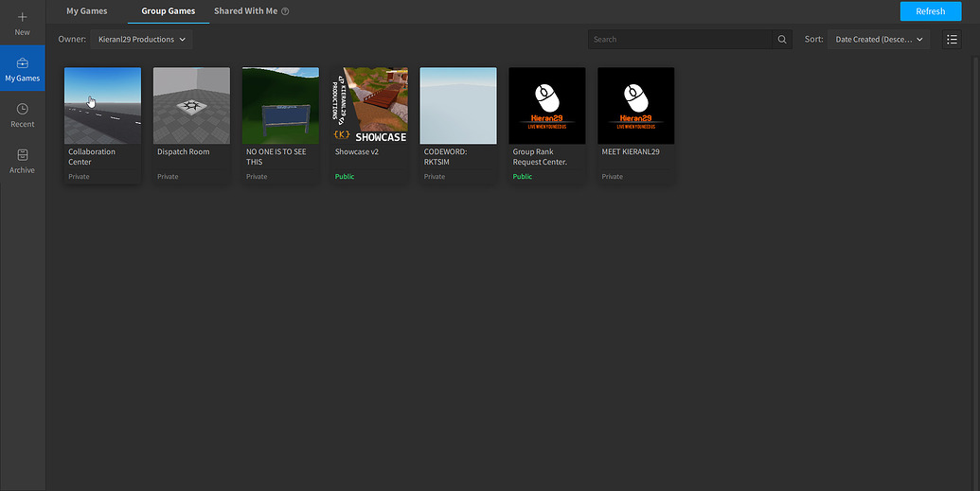Click Private status under MEET KIERANL29
The width and height of the screenshot is (980, 491).
click(612, 177)
